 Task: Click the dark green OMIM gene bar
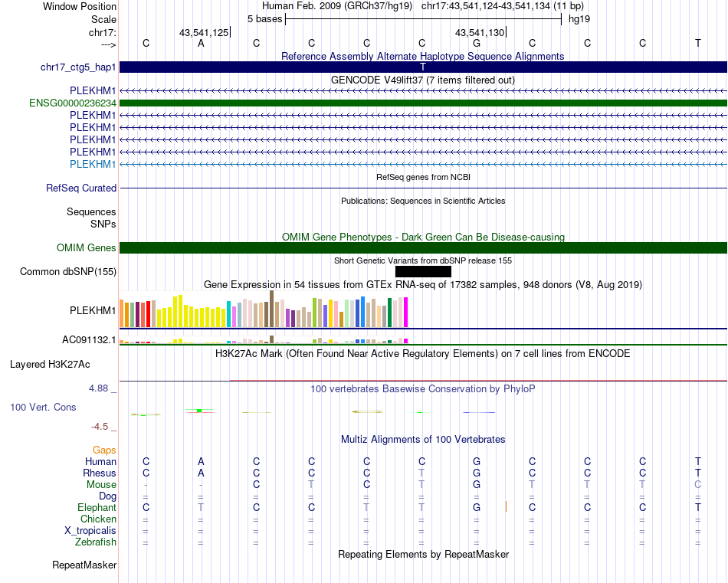[x=423, y=248]
